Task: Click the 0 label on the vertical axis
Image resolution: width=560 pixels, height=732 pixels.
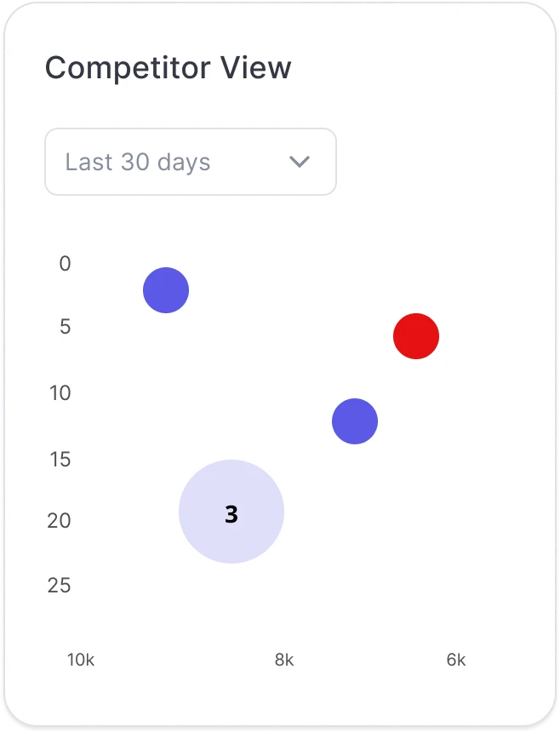Action: (66, 264)
